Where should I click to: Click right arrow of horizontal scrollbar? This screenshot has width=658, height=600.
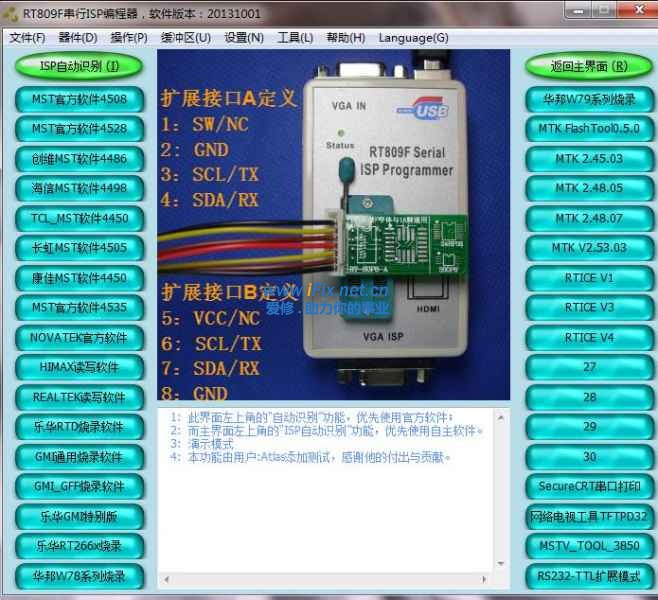click(x=485, y=580)
